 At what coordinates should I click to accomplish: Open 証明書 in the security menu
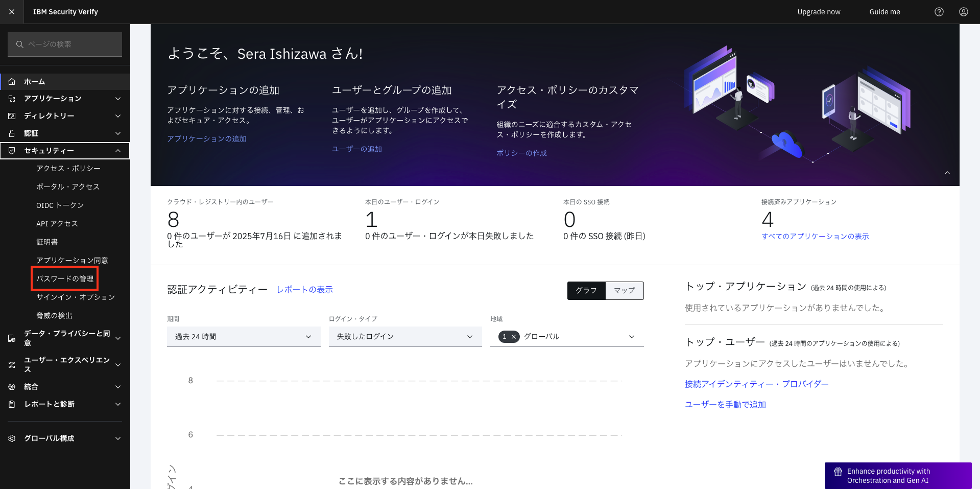(47, 242)
